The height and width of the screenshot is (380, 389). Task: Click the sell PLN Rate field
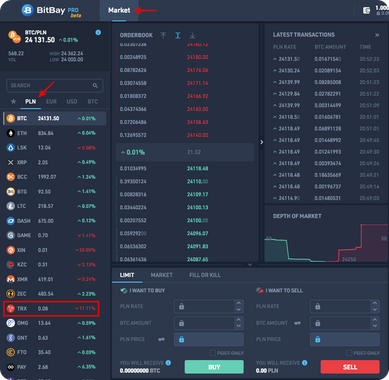341,306
